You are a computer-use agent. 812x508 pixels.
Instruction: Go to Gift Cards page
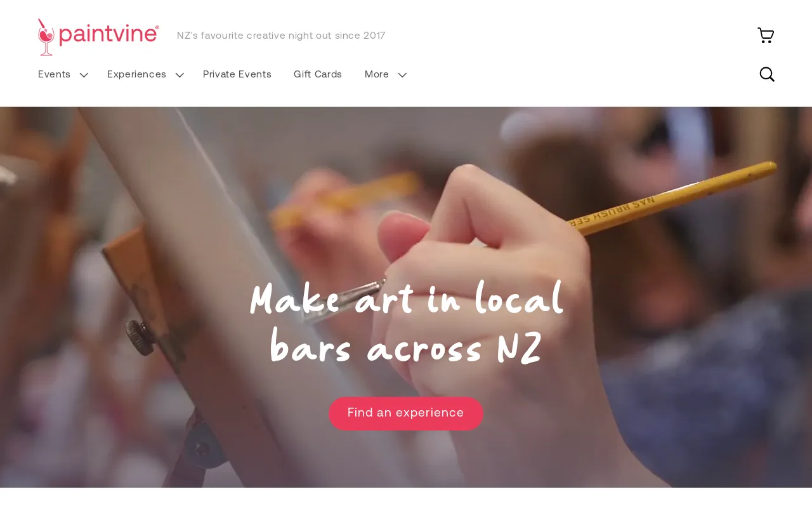(318, 74)
